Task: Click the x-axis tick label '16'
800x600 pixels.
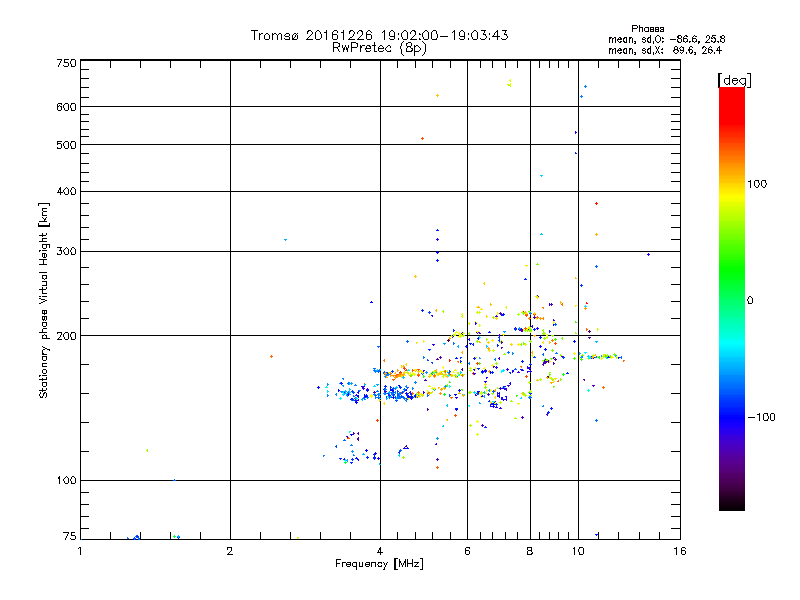Action: pos(680,551)
